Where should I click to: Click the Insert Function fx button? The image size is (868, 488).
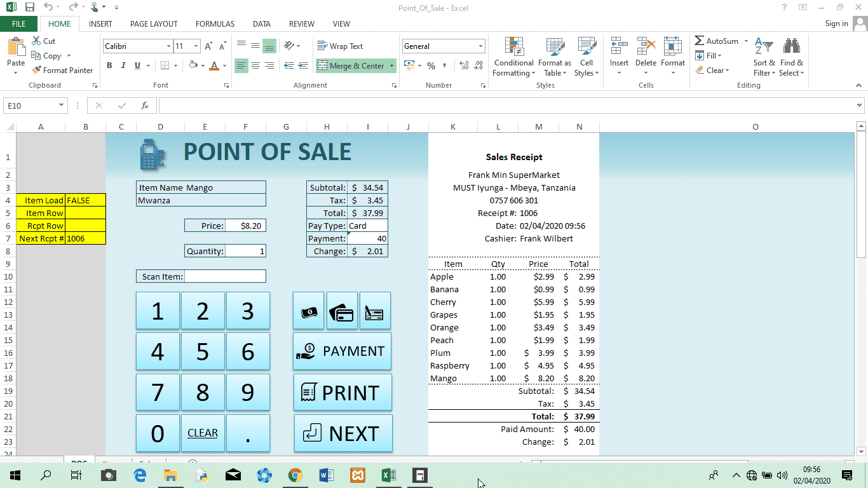pos(145,105)
